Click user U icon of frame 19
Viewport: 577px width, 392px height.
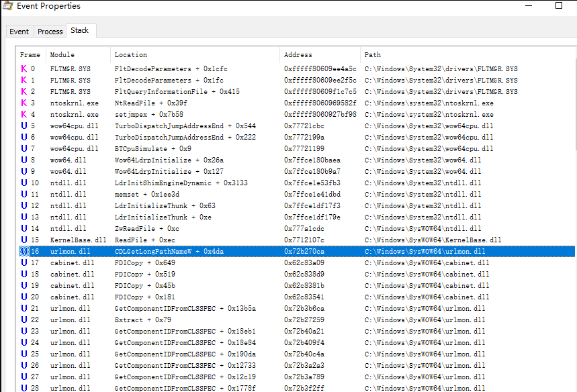tap(24, 285)
